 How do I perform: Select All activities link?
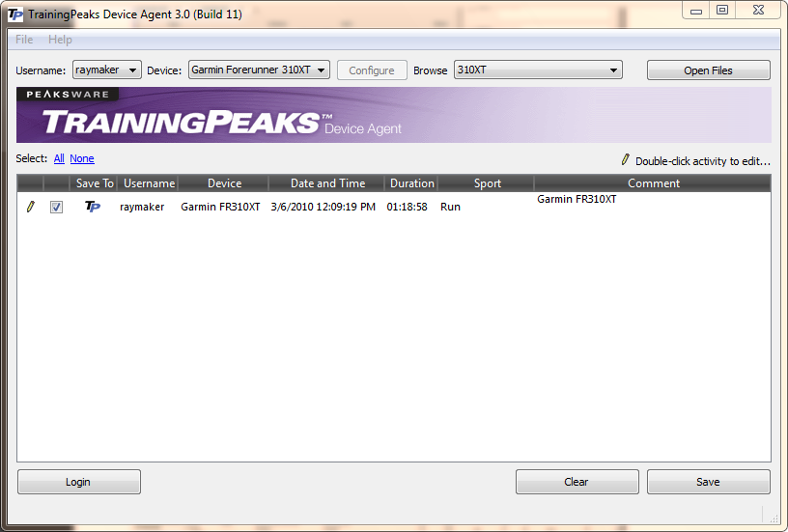[x=59, y=158]
